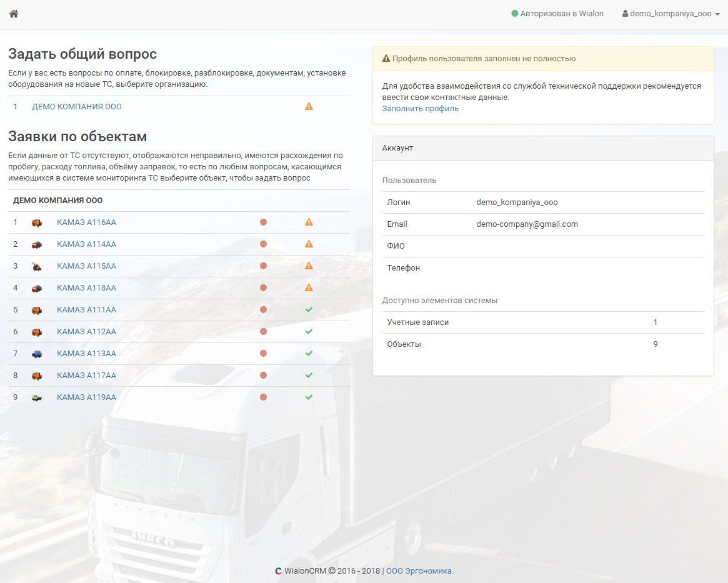The height and width of the screenshot is (583, 728).
Task: Click the red status dot for КАМАЗ А119АА
Action: [263, 397]
